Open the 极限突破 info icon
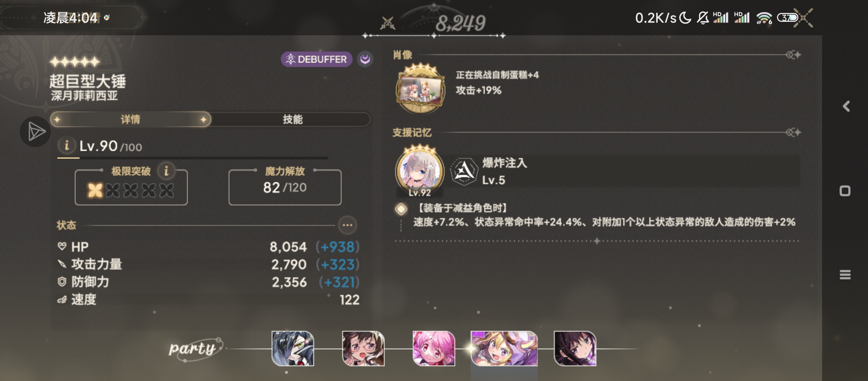This screenshot has width=868, height=381. coord(166,171)
